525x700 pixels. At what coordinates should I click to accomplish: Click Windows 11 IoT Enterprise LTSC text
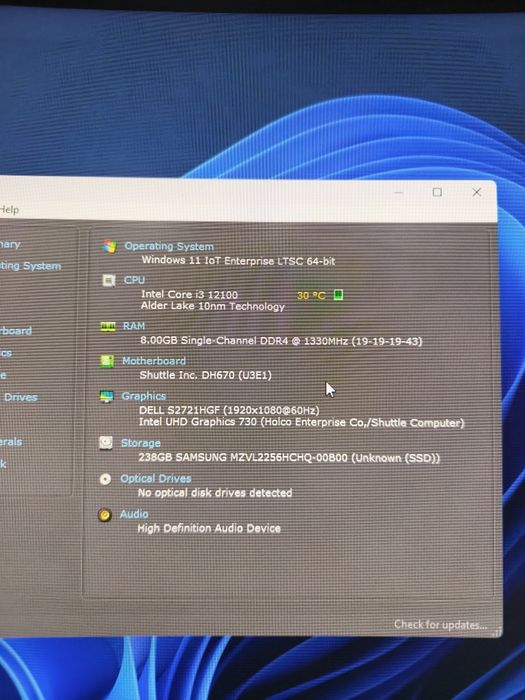pyautogui.click(x=238, y=260)
